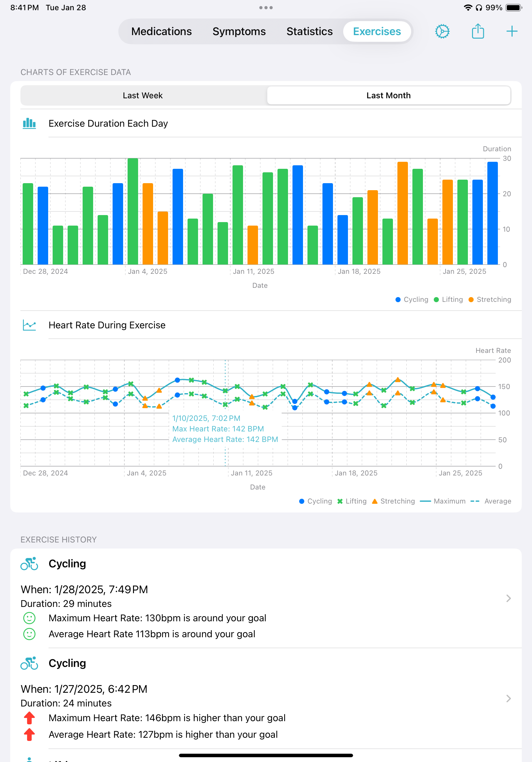532x762 pixels.
Task: Open app settings via the gear icon
Action: coord(442,31)
